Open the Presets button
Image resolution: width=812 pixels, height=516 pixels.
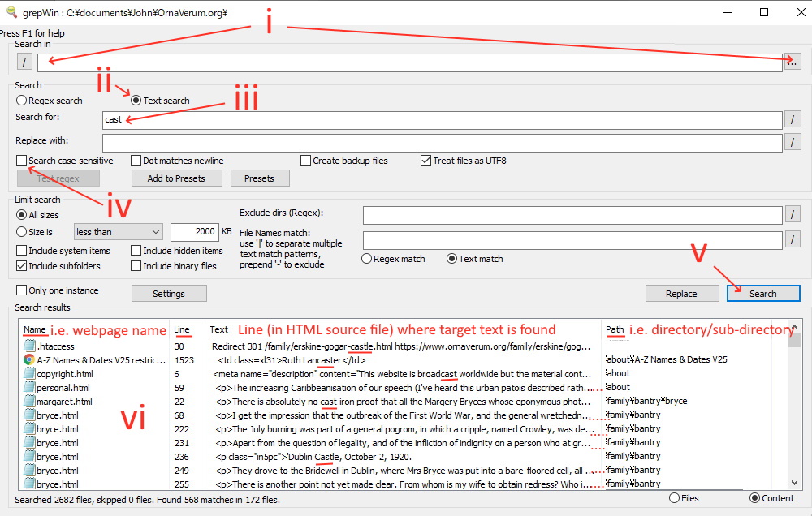pos(260,178)
